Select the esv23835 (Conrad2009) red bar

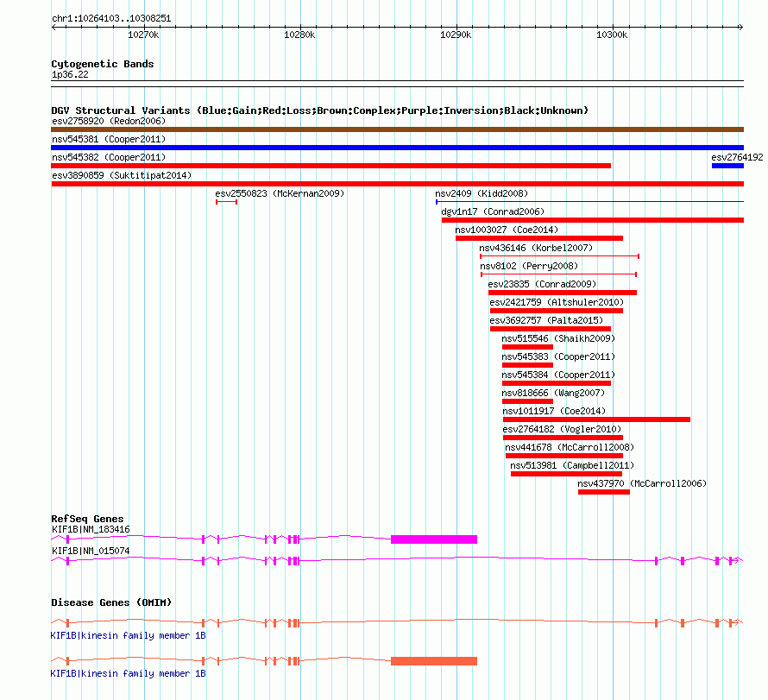coord(563,293)
